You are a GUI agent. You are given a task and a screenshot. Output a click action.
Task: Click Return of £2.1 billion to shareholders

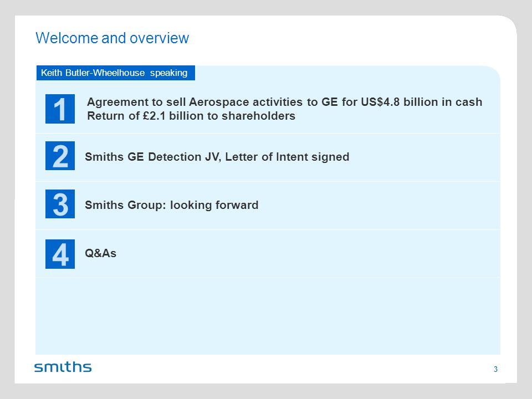[x=191, y=116]
